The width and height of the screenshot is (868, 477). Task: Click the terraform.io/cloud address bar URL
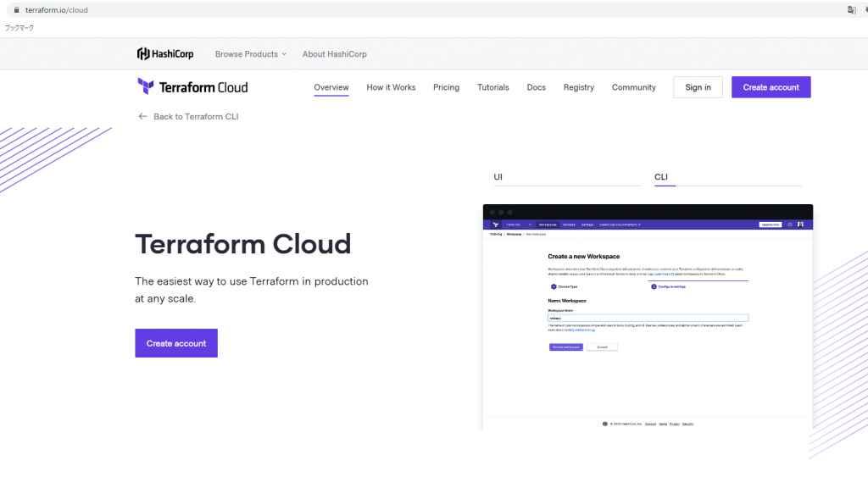57,10
